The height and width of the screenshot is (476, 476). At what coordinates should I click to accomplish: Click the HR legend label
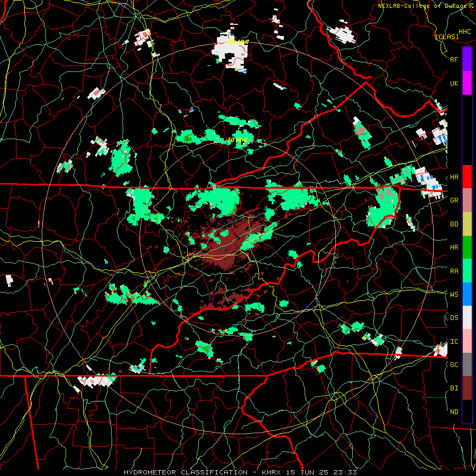click(454, 248)
